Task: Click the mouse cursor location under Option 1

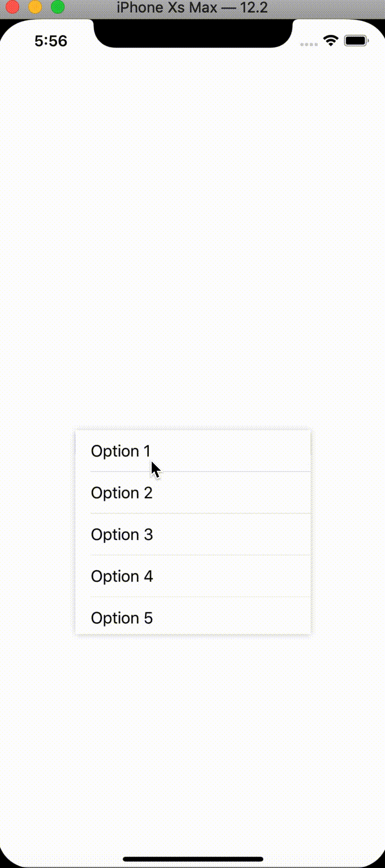Action: pyautogui.click(x=153, y=467)
